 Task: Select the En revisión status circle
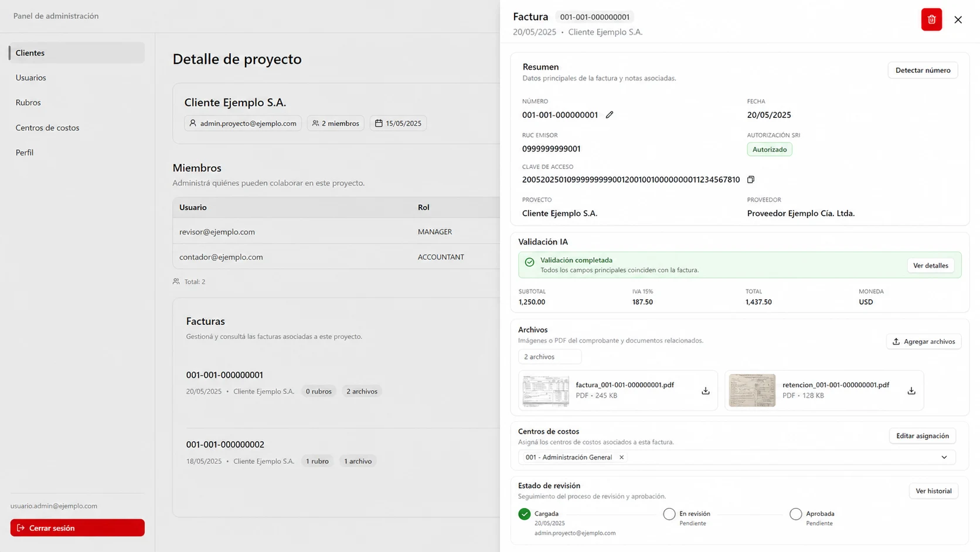pos(669,514)
